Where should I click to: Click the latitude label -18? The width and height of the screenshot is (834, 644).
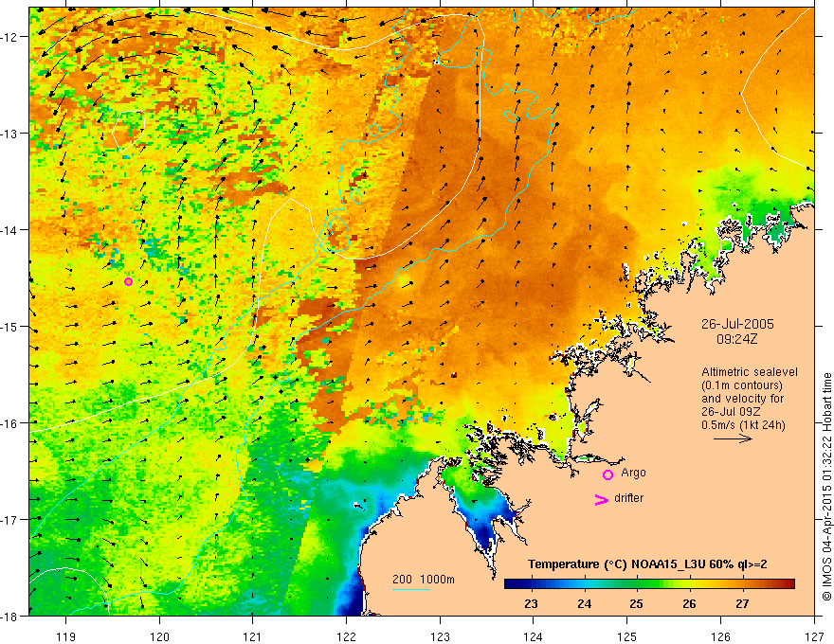coord(10,616)
